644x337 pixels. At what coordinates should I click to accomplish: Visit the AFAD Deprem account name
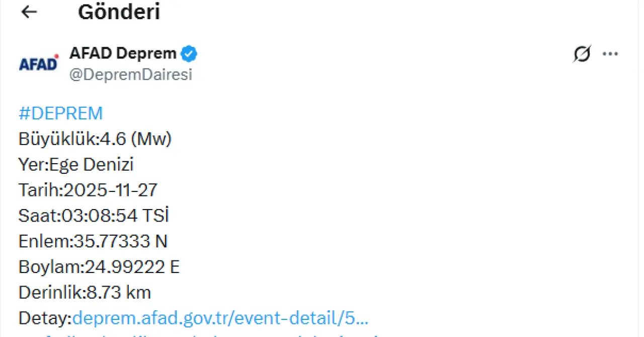click(x=123, y=53)
